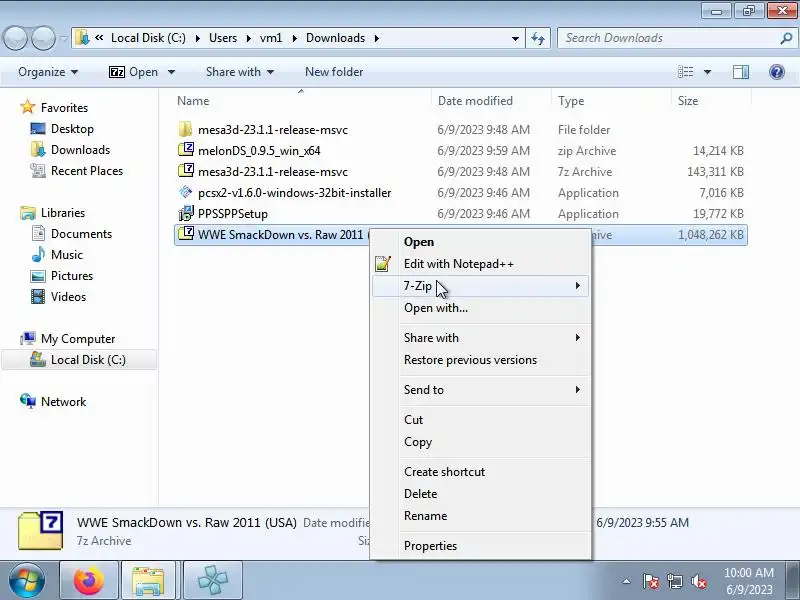Click the pcsx2 installer application icon
The image size is (800, 600).
186,192
